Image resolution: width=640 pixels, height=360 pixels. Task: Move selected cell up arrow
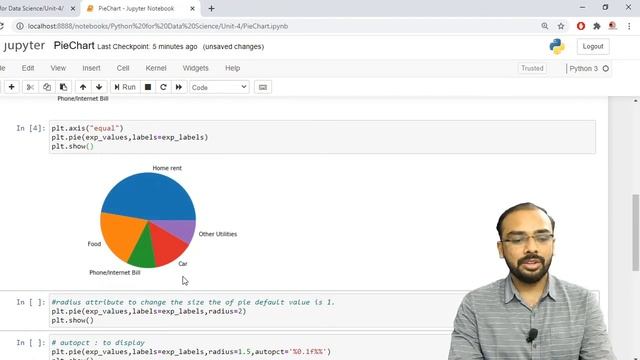coord(83,87)
